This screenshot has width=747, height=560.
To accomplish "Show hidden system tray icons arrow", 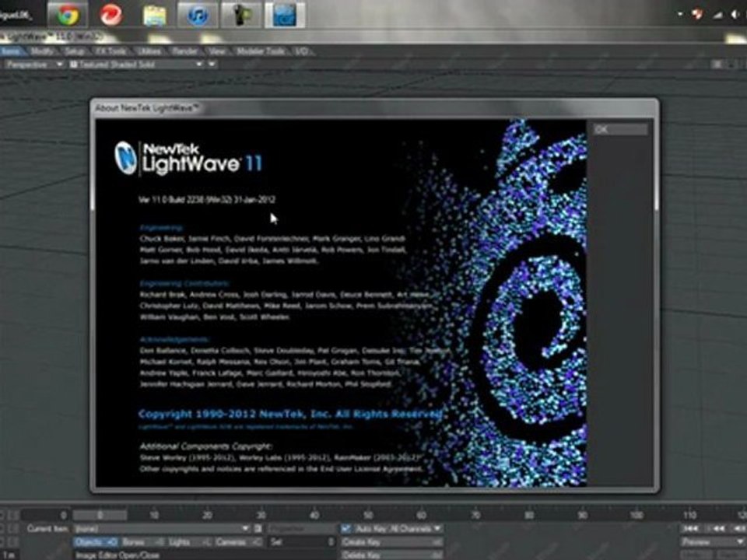I will click(681, 15).
